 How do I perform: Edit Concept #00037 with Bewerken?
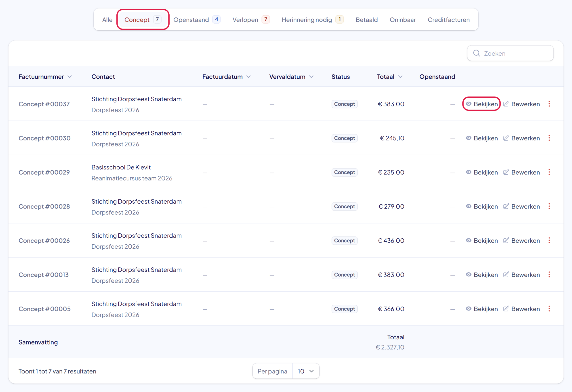pyautogui.click(x=521, y=104)
